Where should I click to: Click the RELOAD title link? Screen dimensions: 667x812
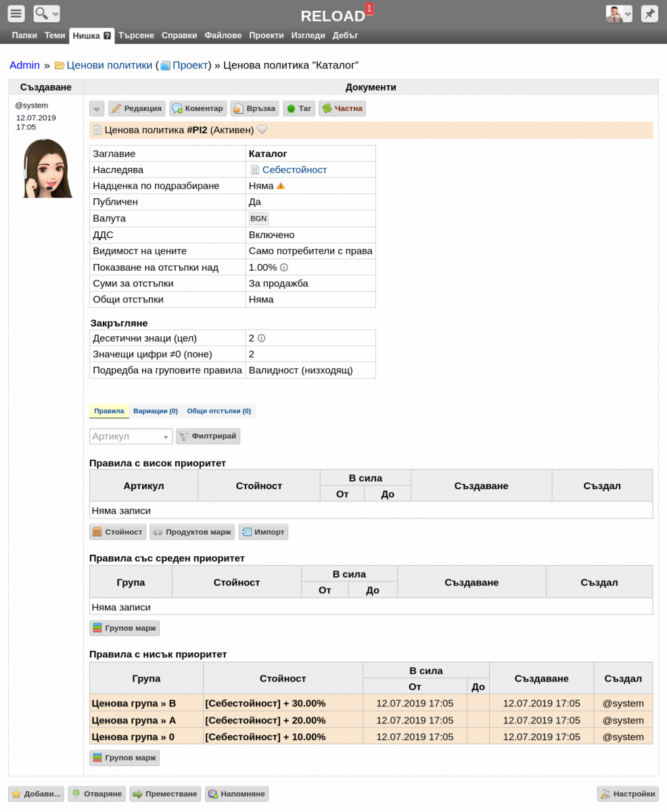[x=333, y=16]
